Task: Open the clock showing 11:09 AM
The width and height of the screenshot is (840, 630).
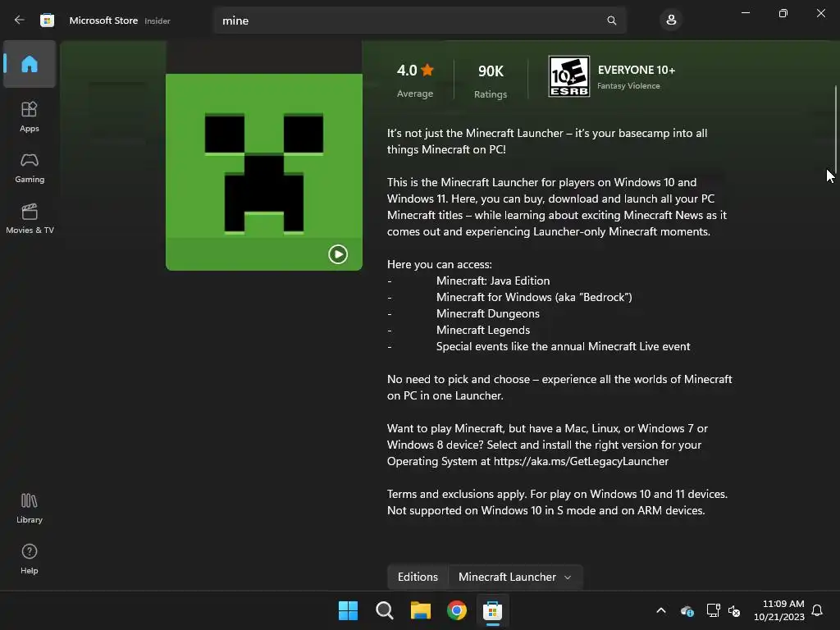Action: coord(778,610)
